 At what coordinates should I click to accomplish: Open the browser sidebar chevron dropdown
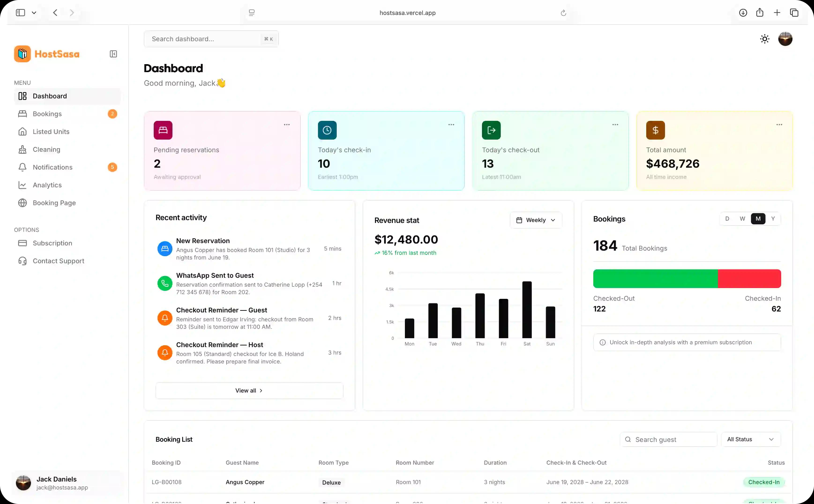click(x=34, y=13)
